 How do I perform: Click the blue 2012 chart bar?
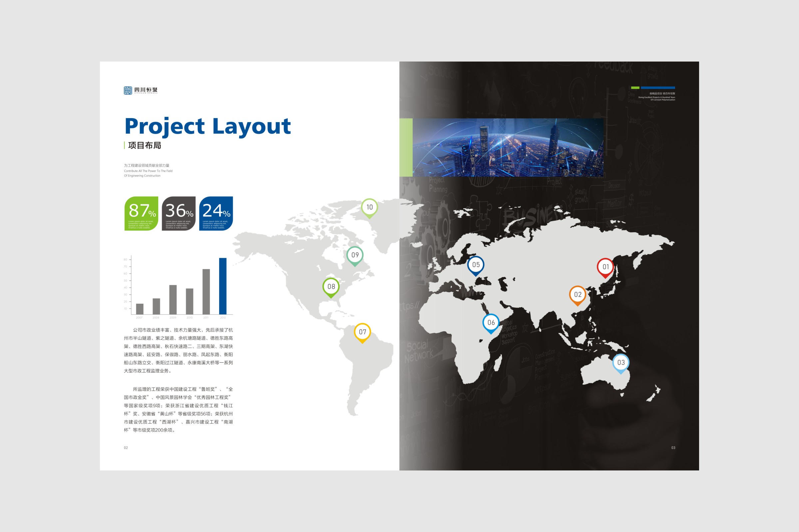tap(223, 286)
